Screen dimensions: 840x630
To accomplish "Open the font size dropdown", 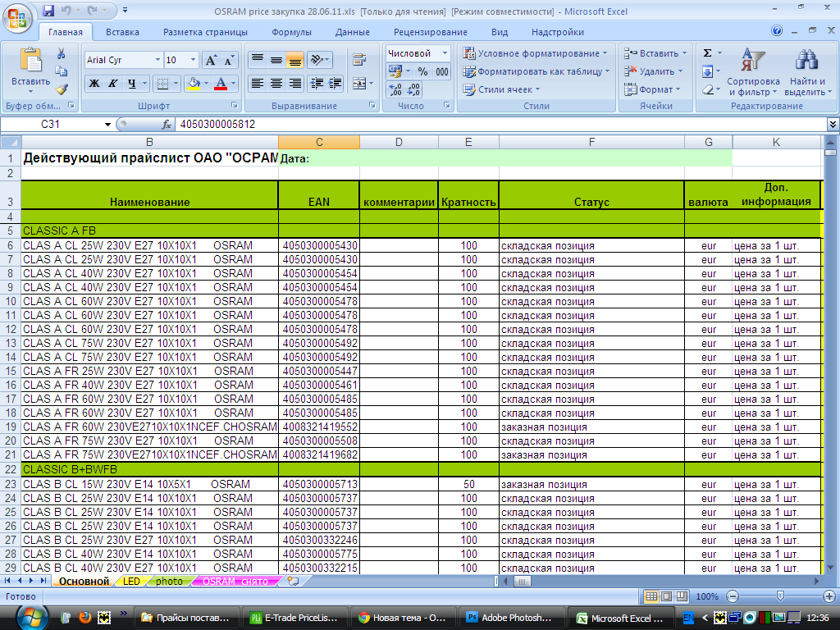I will (194, 60).
